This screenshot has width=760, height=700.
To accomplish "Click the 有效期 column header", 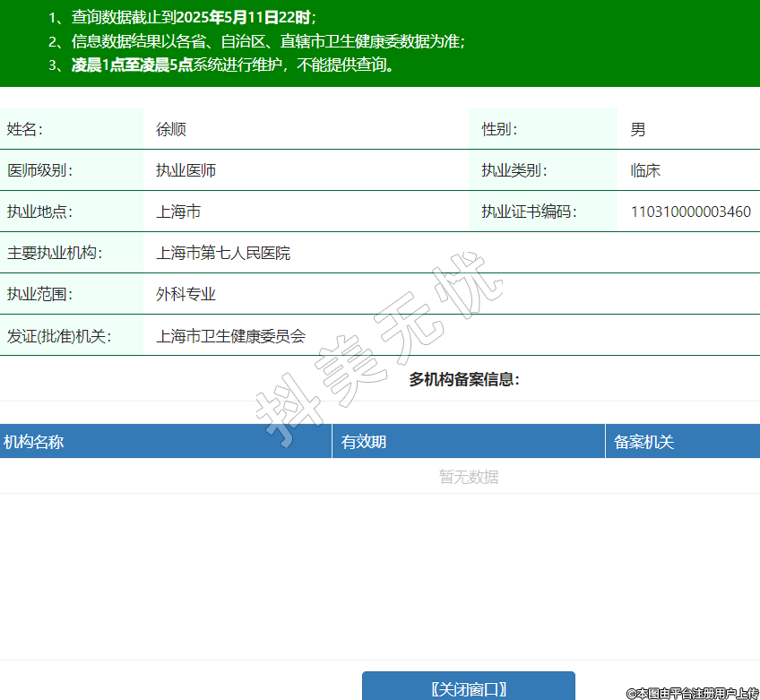I will click(x=364, y=441).
